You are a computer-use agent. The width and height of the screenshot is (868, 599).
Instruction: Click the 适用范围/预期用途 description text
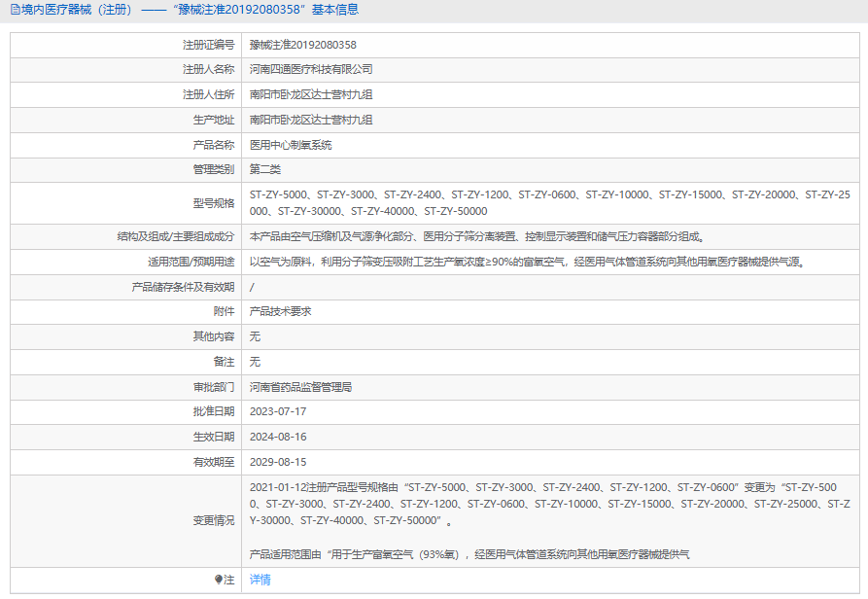click(528, 262)
